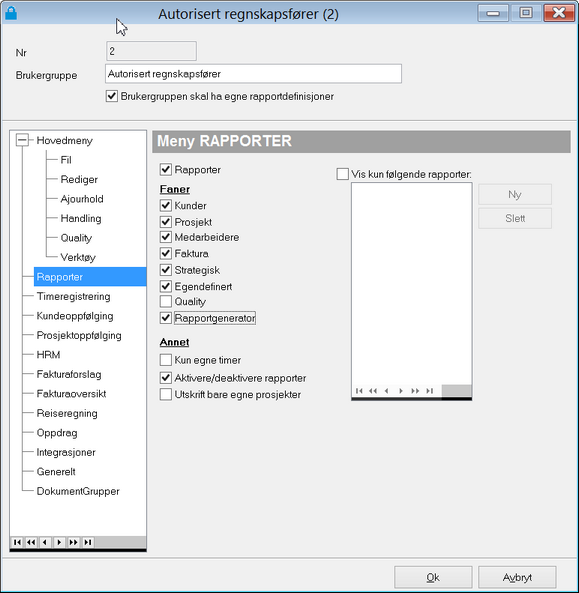The height and width of the screenshot is (593, 579).
Task: Check Vis kun følgende rapporter option
Action: 343,174
